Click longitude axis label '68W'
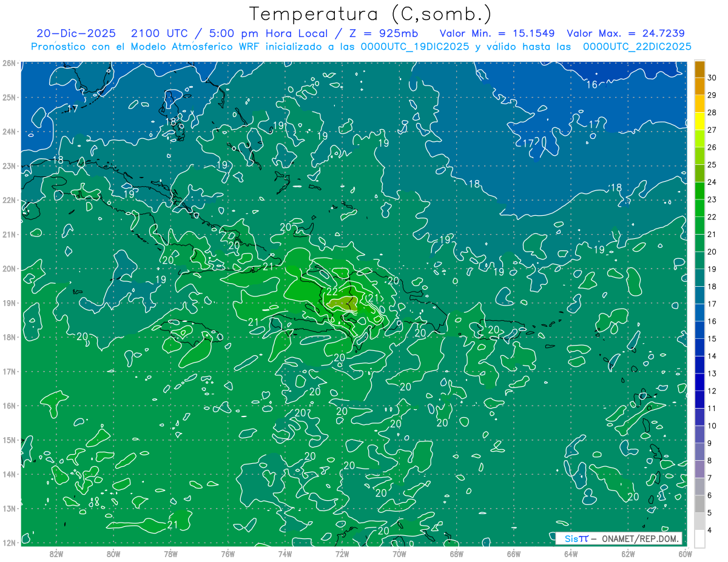The height and width of the screenshot is (562, 728). point(457,554)
